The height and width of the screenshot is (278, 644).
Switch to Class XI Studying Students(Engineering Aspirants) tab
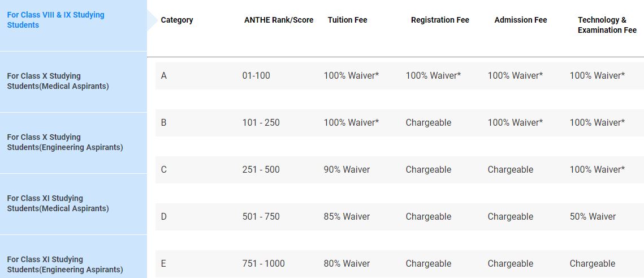73,256
